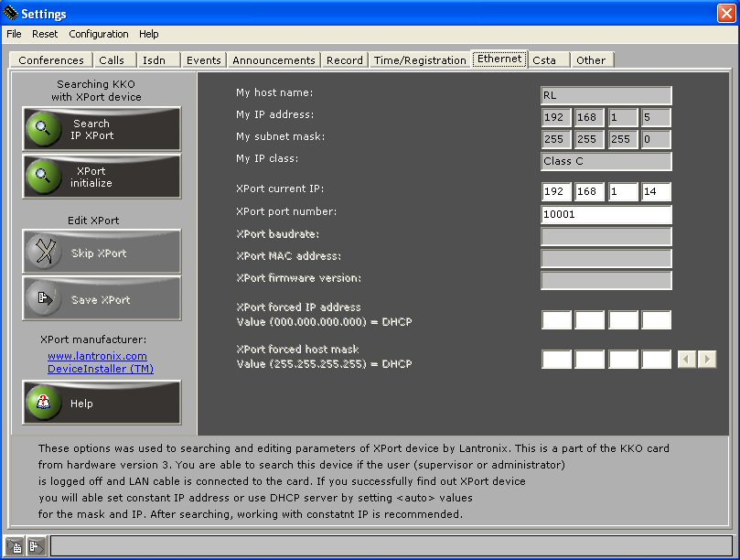This screenshot has height=560, width=740.
Task: Click the My IP class field
Action: tap(606, 161)
